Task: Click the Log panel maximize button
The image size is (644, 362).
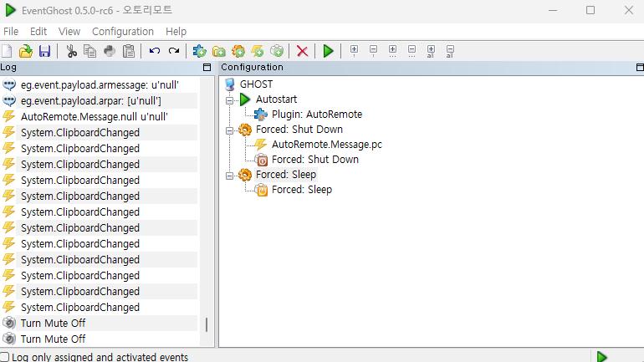Action: pos(207,68)
